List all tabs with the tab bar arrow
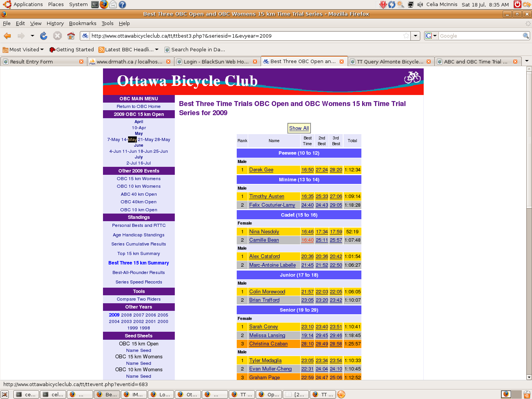This screenshot has width=532, height=399. pos(527,61)
